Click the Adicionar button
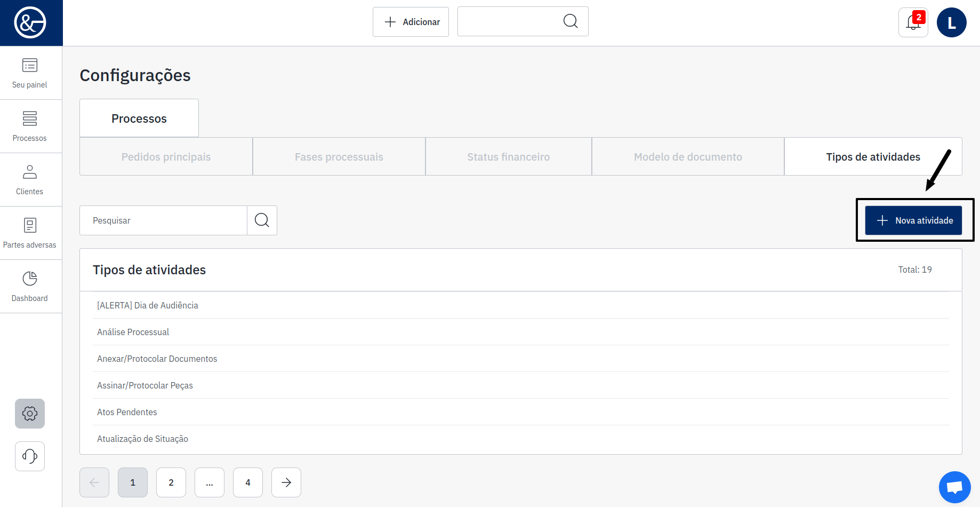Image resolution: width=980 pixels, height=507 pixels. click(411, 22)
